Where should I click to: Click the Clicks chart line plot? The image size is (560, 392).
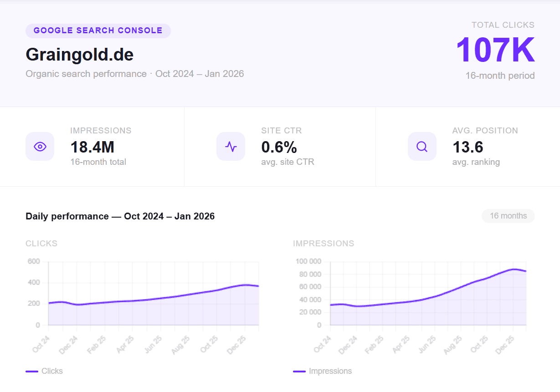pyautogui.click(x=154, y=293)
